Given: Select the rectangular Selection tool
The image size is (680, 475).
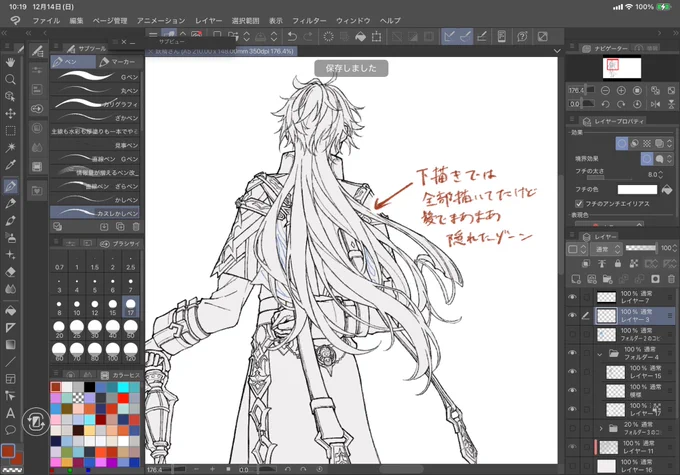Looking at the screenshot, I should point(10,131).
